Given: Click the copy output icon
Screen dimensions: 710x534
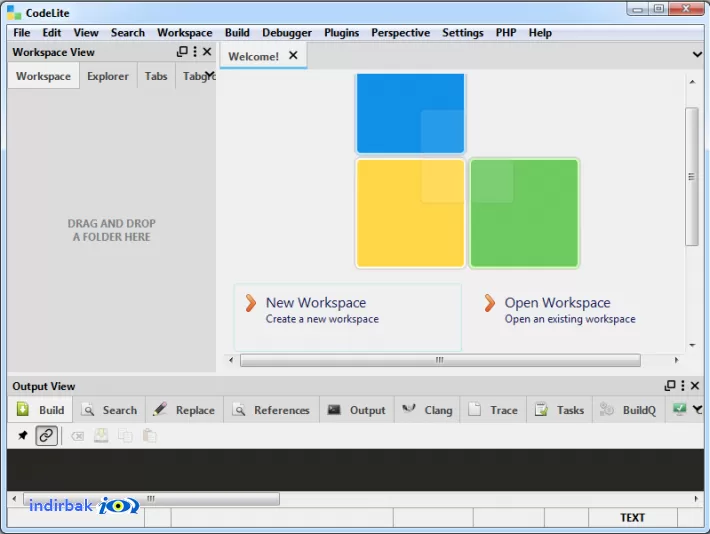Looking at the screenshot, I should [125, 436].
